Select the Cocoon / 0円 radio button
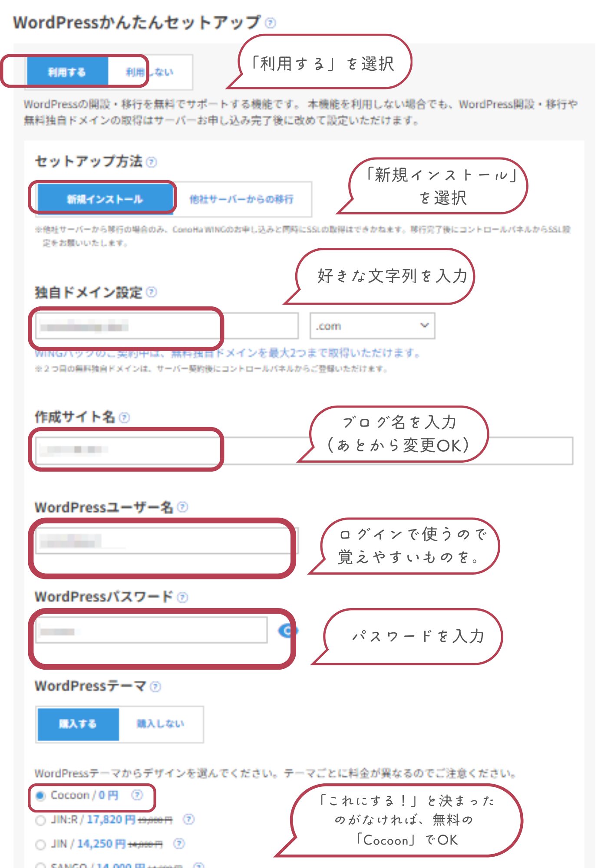Image resolution: width=614 pixels, height=868 pixels. (x=40, y=796)
